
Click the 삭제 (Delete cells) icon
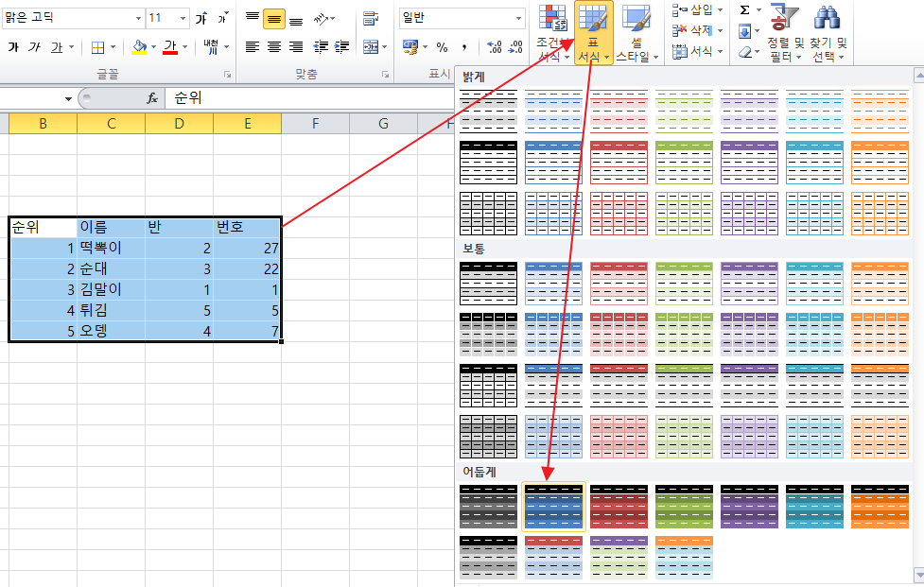[x=680, y=30]
